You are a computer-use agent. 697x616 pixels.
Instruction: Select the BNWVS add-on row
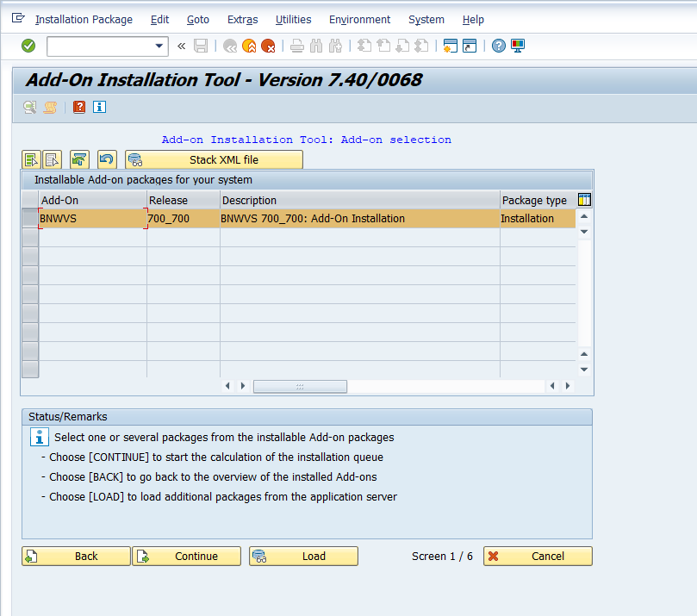click(86, 218)
